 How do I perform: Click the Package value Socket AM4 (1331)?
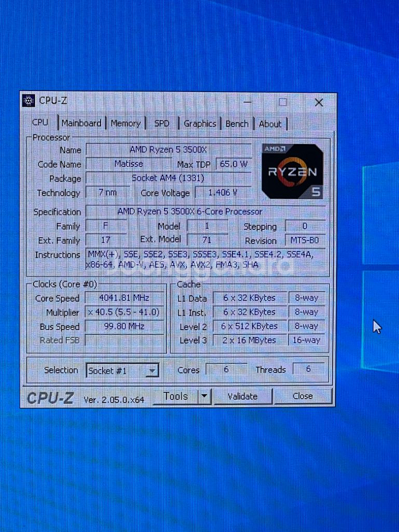169,178
